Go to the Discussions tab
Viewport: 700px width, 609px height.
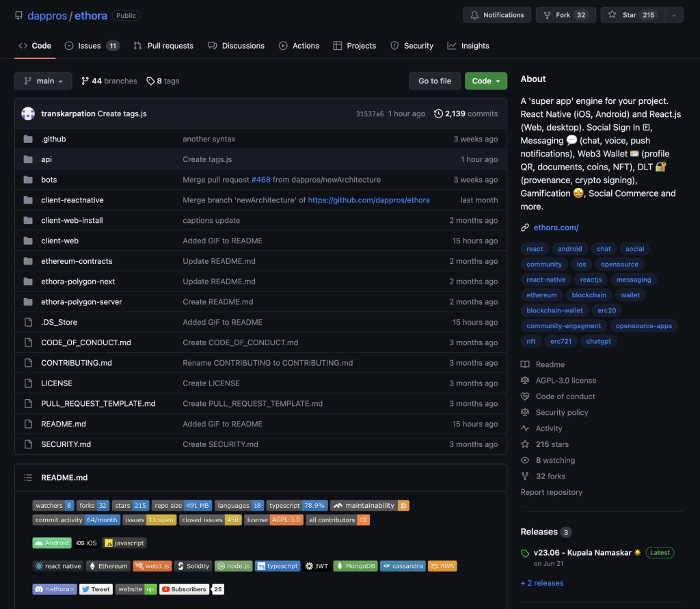pos(236,46)
